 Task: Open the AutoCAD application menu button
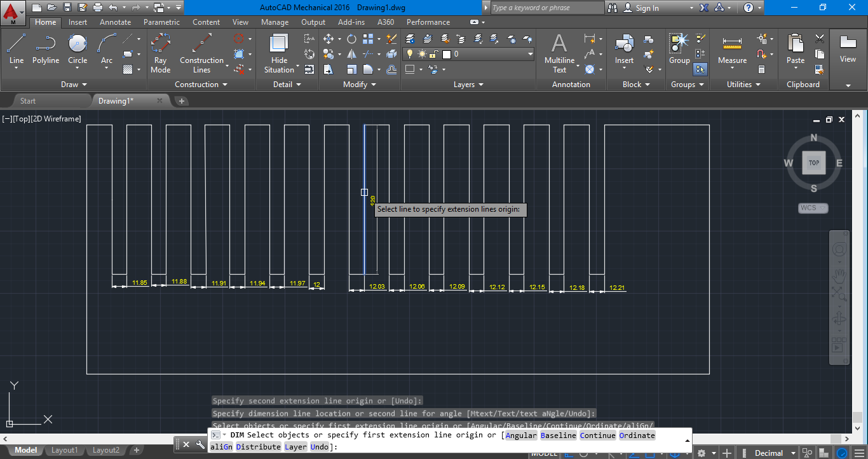click(13, 13)
